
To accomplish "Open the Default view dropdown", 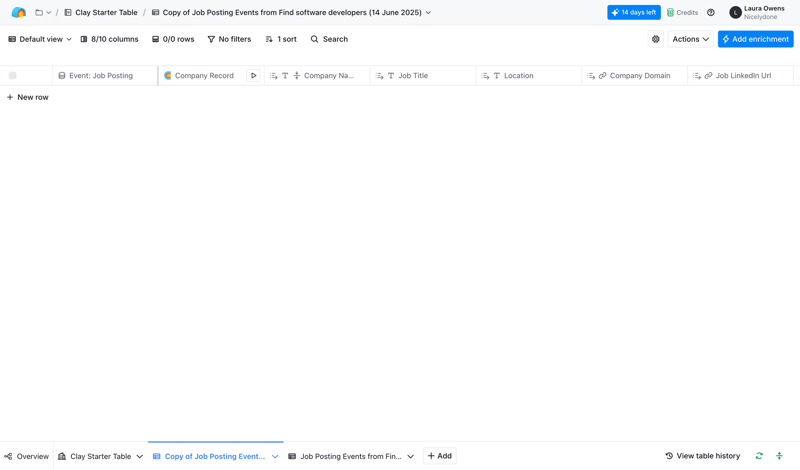I will [40, 39].
